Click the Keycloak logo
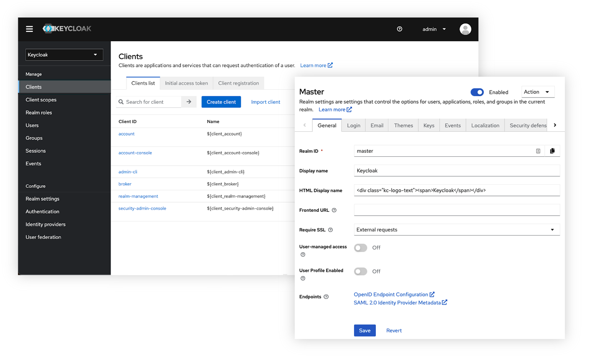The height and width of the screenshot is (364, 592). (x=67, y=29)
